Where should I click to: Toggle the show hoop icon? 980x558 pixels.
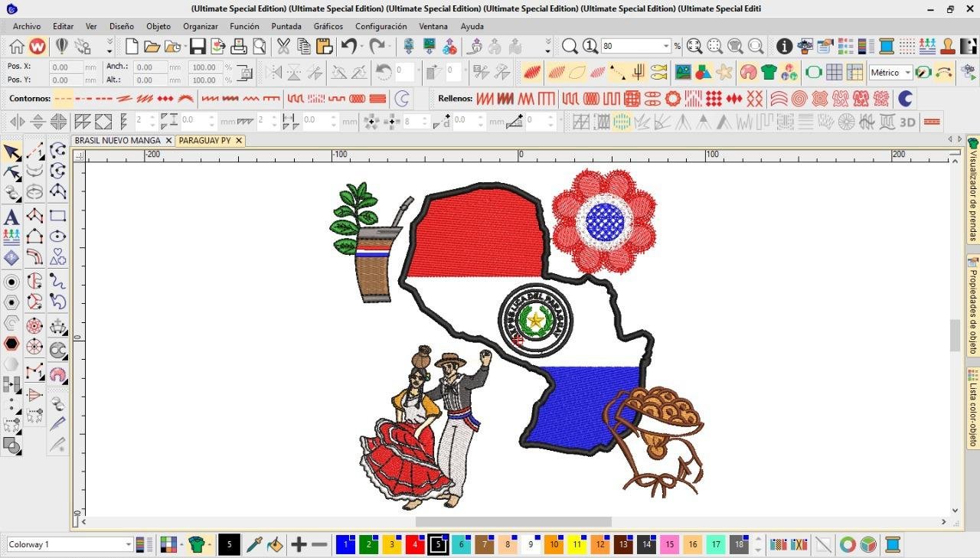(813, 73)
